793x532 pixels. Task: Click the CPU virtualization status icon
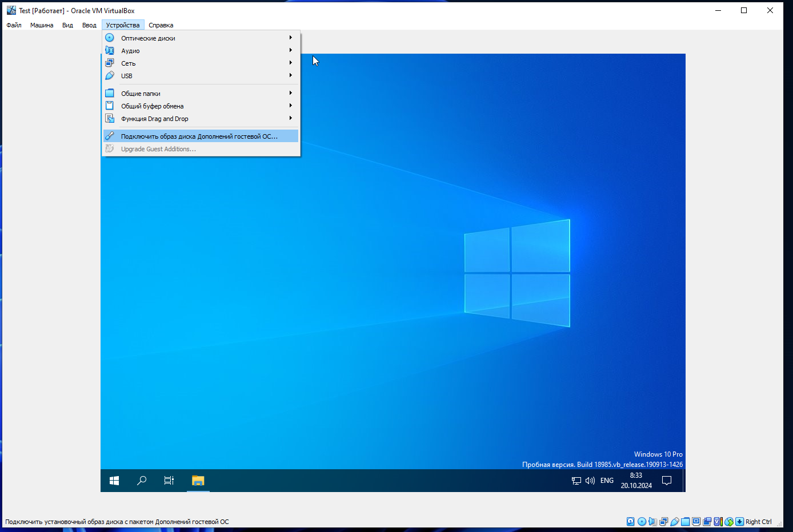click(x=718, y=522)
